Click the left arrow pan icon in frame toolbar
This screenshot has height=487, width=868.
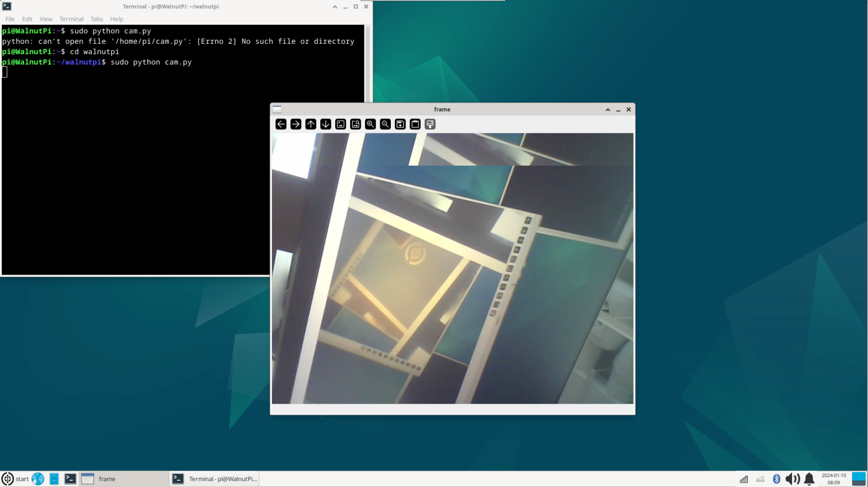281,124
